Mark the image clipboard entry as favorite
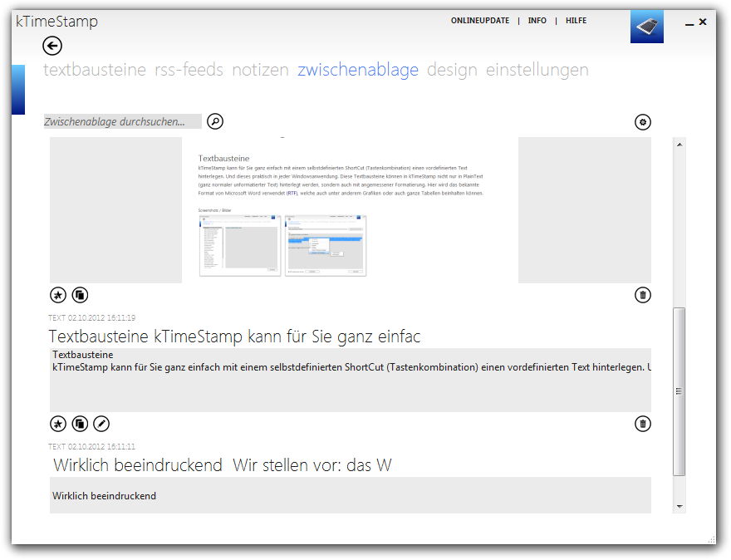Viewport: 731px width, 560px height. pyautogui.click(x=58, y=295)
